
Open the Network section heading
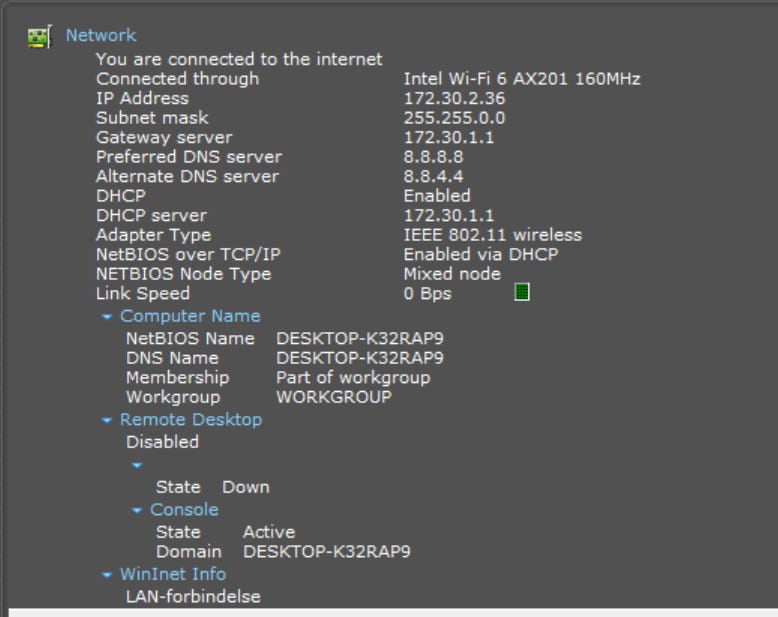coord(101,36)
